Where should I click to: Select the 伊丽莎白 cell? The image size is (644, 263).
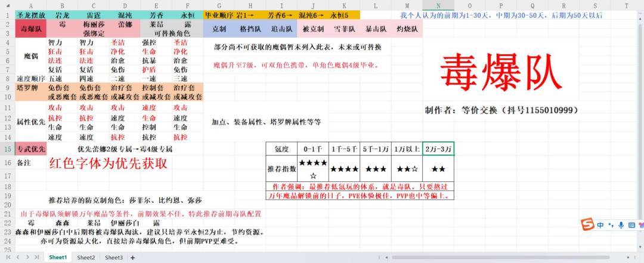[x=125, y=222]
